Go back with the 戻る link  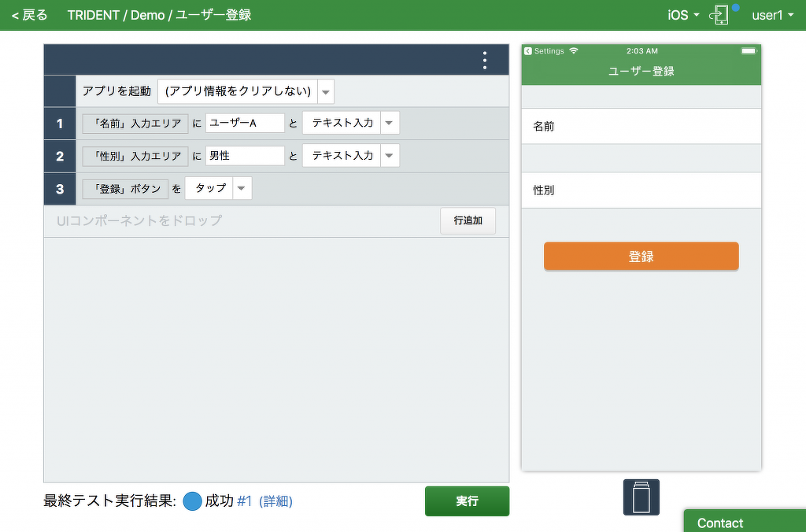pos(29,15)
